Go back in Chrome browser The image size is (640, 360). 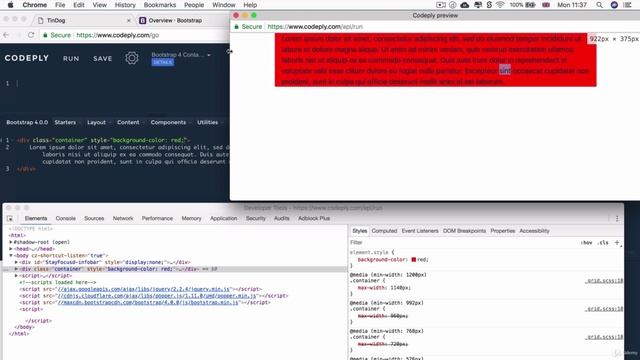pyautogui.click(x=6, y=35)
